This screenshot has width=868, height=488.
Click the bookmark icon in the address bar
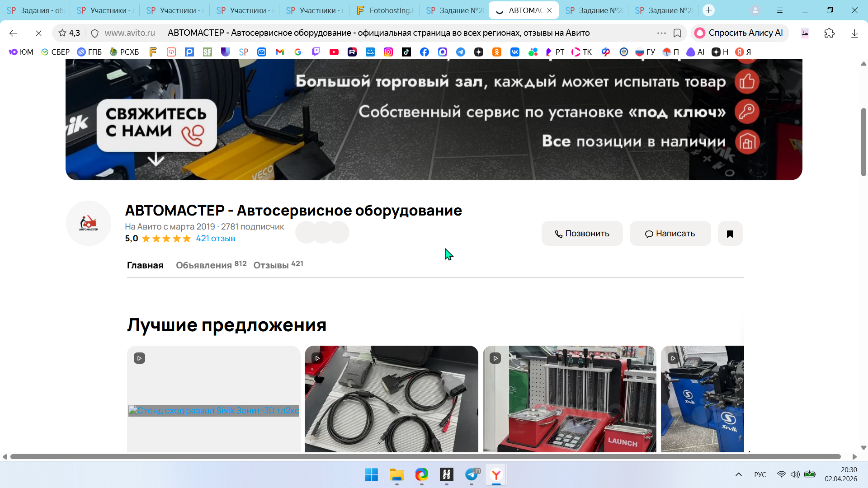pyautogui.click(x=677, y=33)
